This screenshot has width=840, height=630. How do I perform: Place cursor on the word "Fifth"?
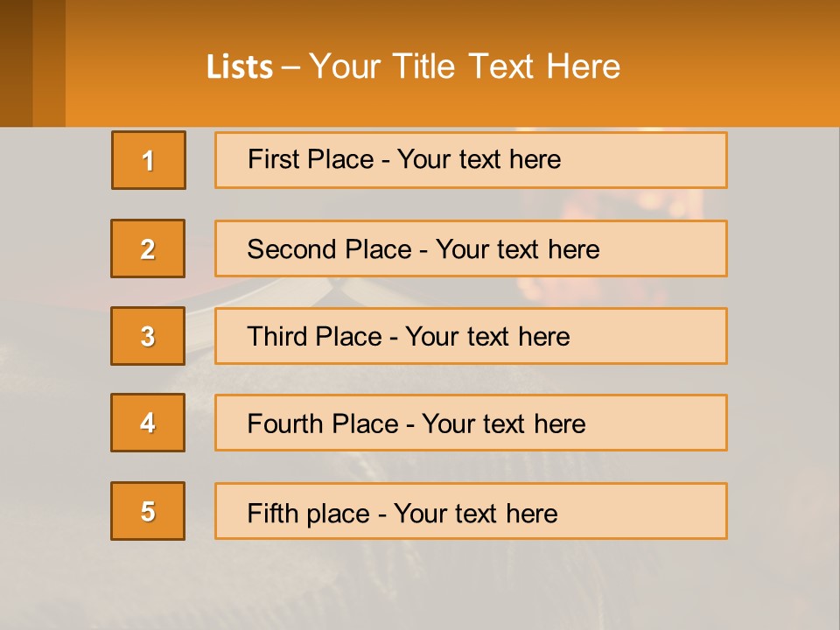[x=270, y=513]
